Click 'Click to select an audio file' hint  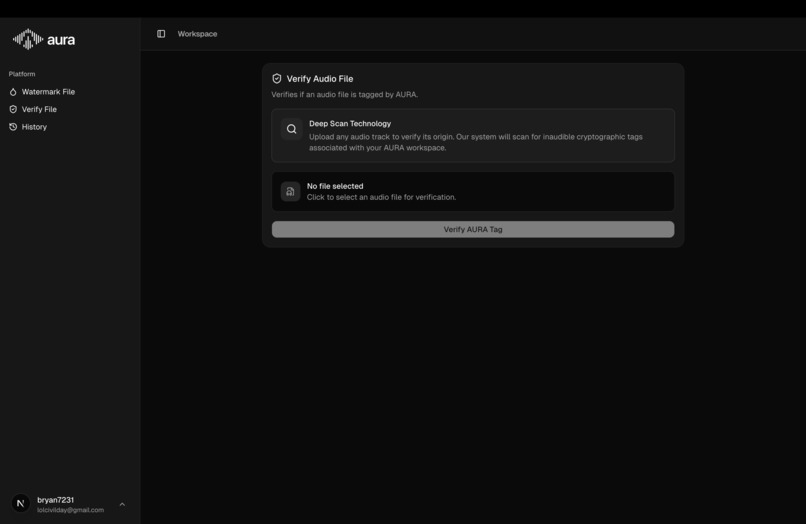click(381, 197)
